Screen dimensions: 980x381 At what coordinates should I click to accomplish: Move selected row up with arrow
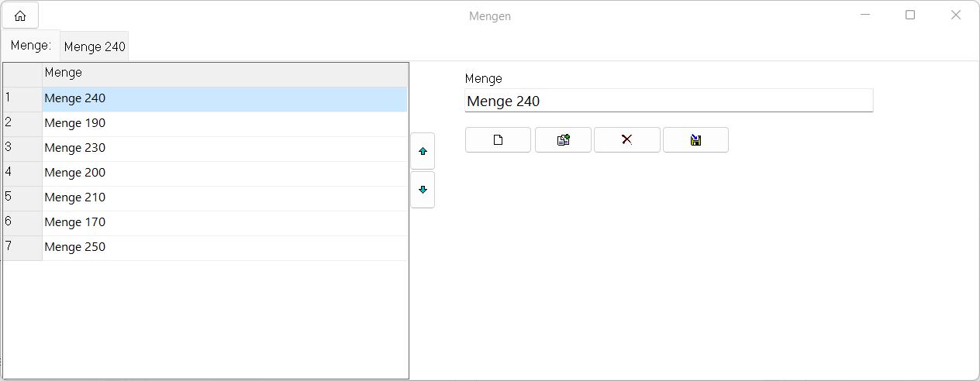click(423, 152)
